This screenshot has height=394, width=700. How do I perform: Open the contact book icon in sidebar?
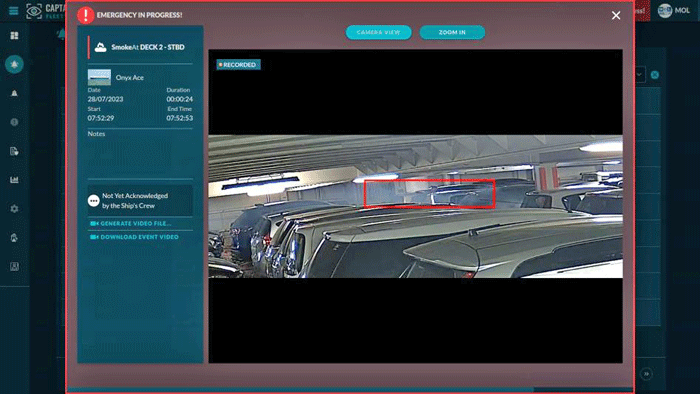[x=14, y=266]
